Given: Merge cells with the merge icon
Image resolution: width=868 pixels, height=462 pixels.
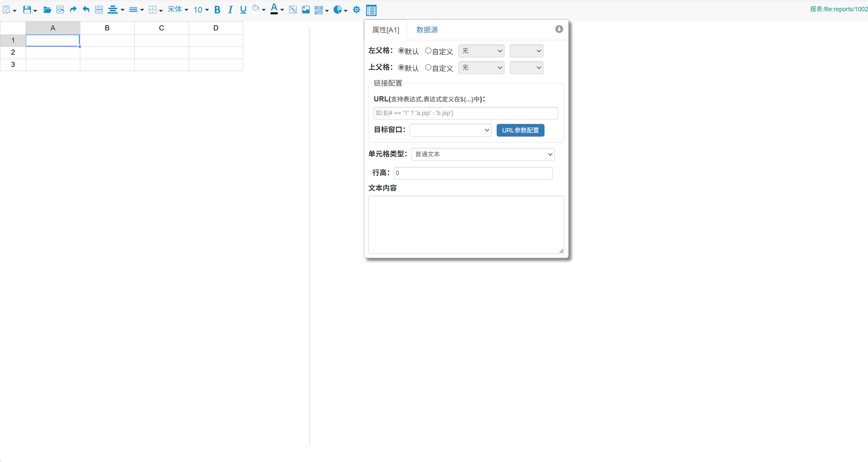Looking at the screenshot, I should pyautogui.click(x=99, y=10).
